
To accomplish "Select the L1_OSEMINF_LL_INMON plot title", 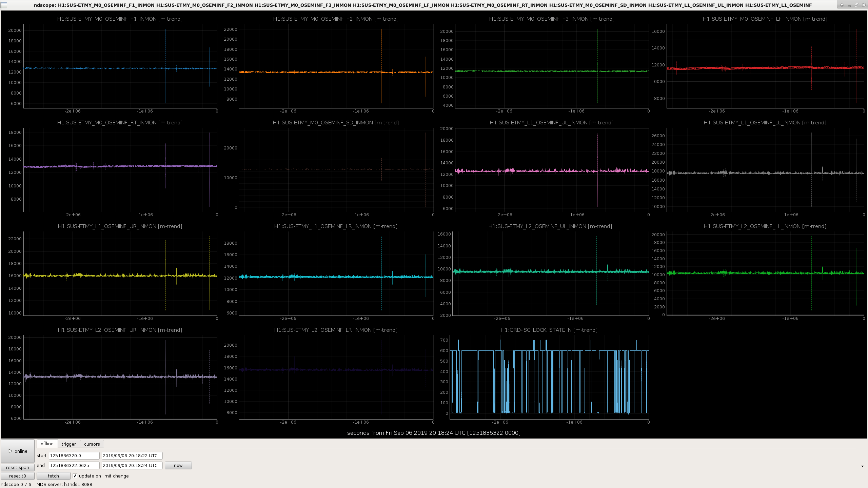I will click(x=765, y=123).
